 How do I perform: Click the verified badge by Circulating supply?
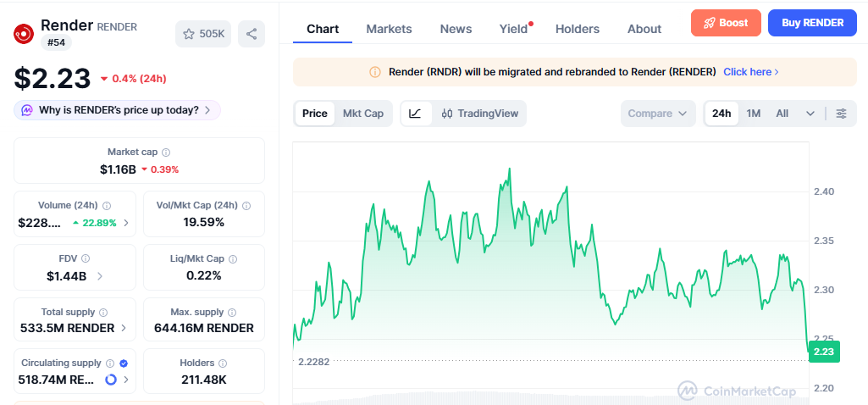click(124, 363)
